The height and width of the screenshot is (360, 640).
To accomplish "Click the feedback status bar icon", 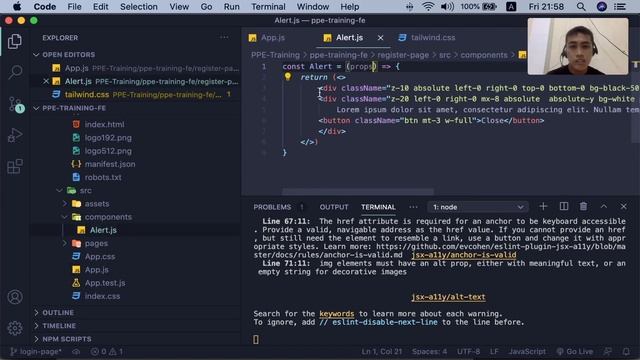I will 608,351.
